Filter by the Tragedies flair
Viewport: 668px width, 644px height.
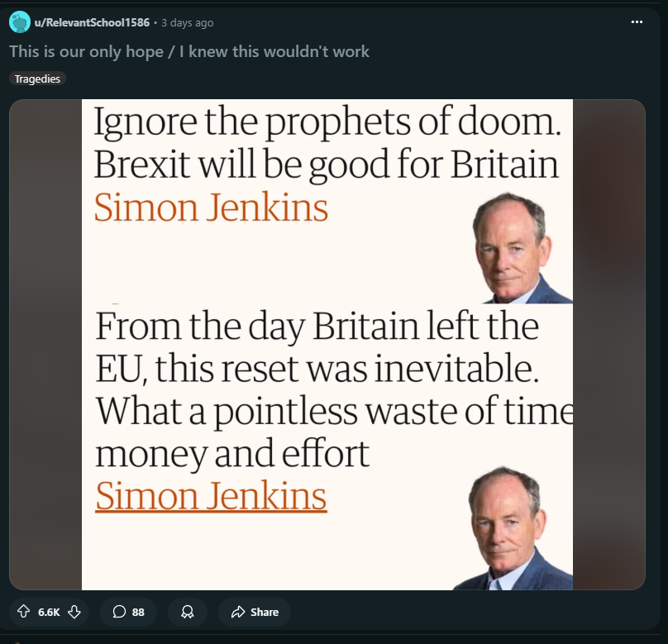(37, 79)
